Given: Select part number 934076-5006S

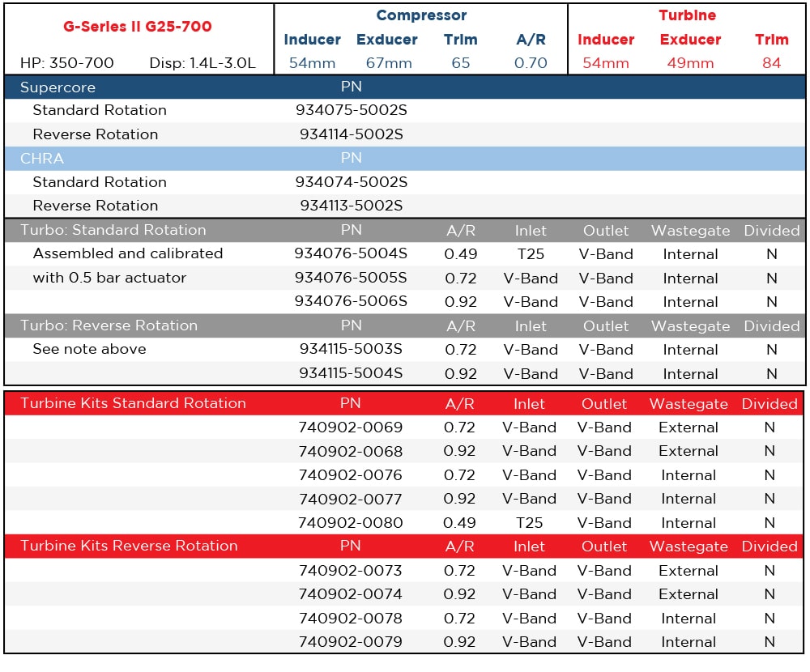Looking at the screenshot, I should tap(351, 301).
